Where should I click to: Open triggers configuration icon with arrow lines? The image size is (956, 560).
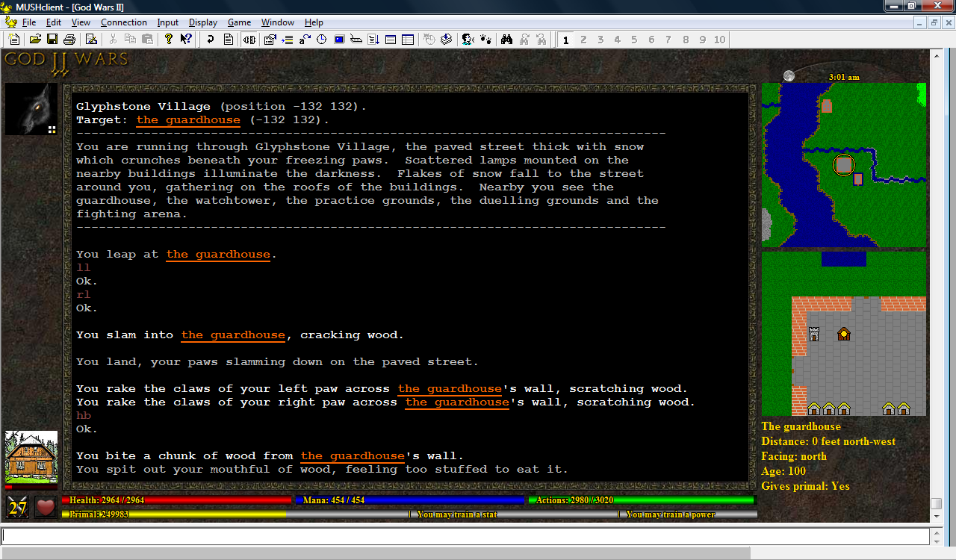coord(288,40)
